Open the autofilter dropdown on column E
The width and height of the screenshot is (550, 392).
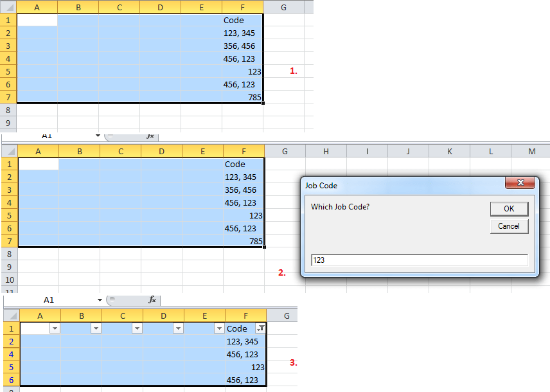tap(218, 328)
